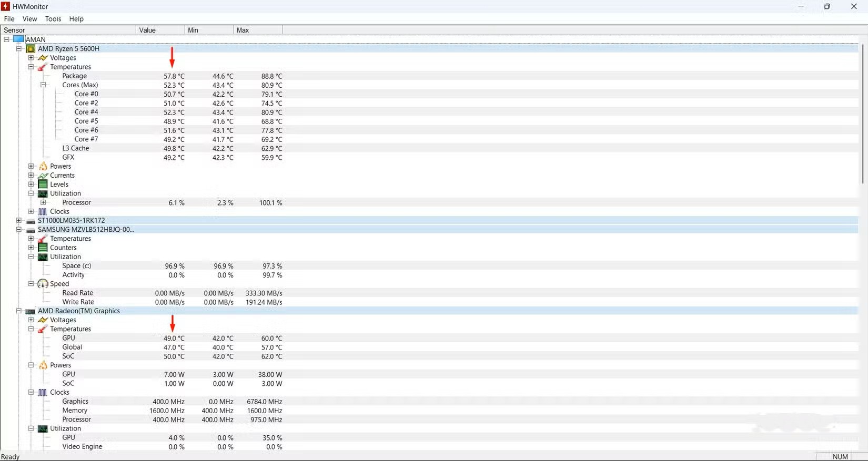
Task: Collapse the AMD Radeon Graphics node
Action: pos(19,311)
